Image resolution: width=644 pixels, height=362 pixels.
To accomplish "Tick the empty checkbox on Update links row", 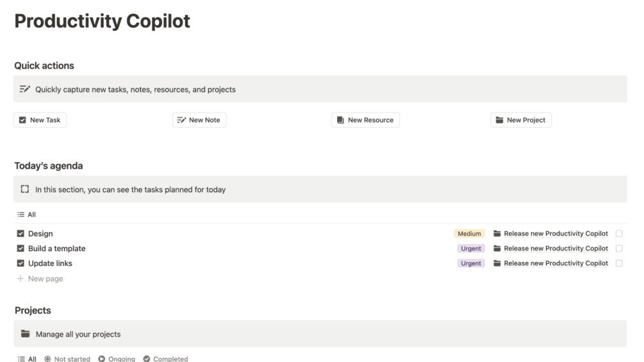I will click(619, 263).
